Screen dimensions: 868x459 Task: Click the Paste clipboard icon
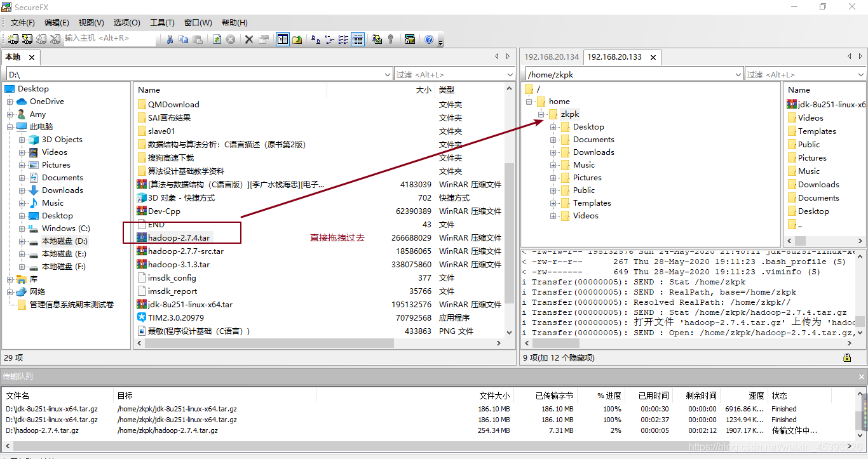198,39
